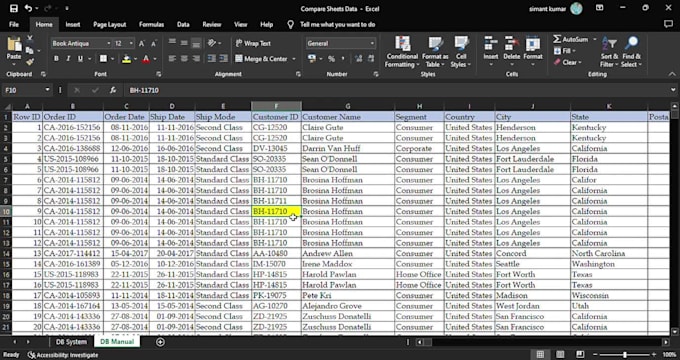
Task: Open the File tab
Action: coord(14,25)
